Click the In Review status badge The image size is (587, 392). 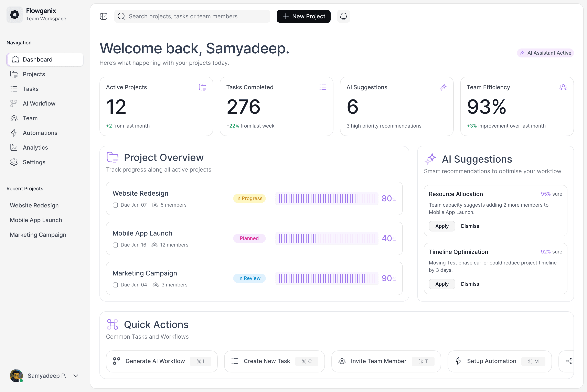click(249, 278)
